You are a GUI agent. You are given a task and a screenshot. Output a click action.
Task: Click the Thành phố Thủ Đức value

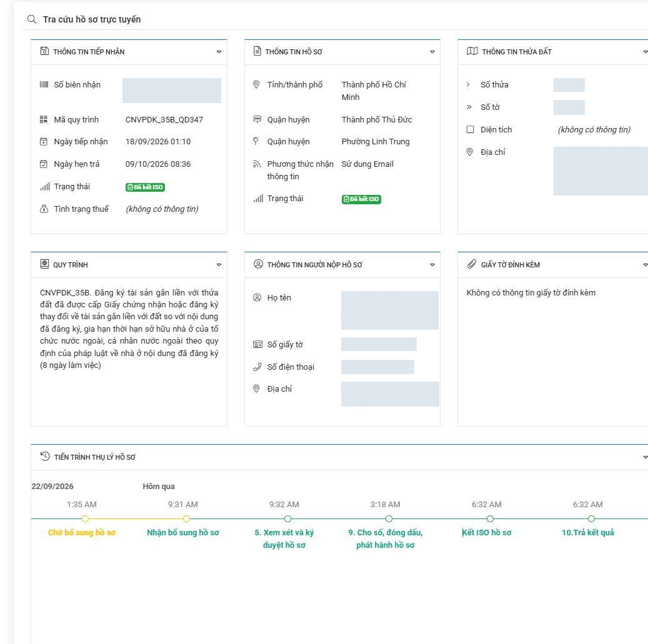pos(377,120)
